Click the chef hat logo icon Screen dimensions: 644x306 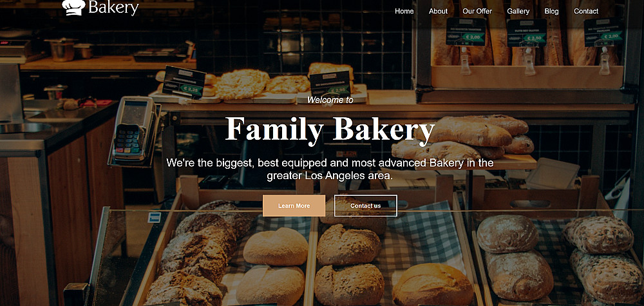[x=73, y=7]
